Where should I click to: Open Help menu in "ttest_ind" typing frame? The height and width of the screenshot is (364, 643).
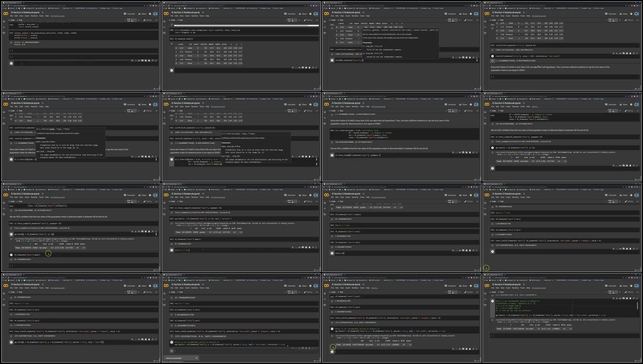[368, 197]
